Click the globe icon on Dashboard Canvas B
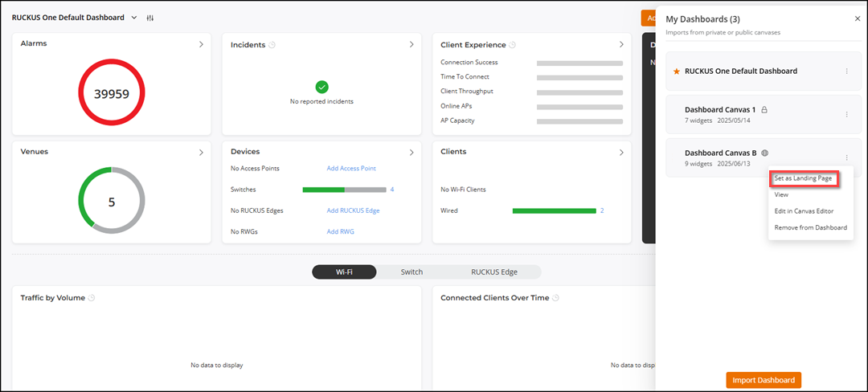Screen dimensions: 868x392 click(x=765, y=153)
